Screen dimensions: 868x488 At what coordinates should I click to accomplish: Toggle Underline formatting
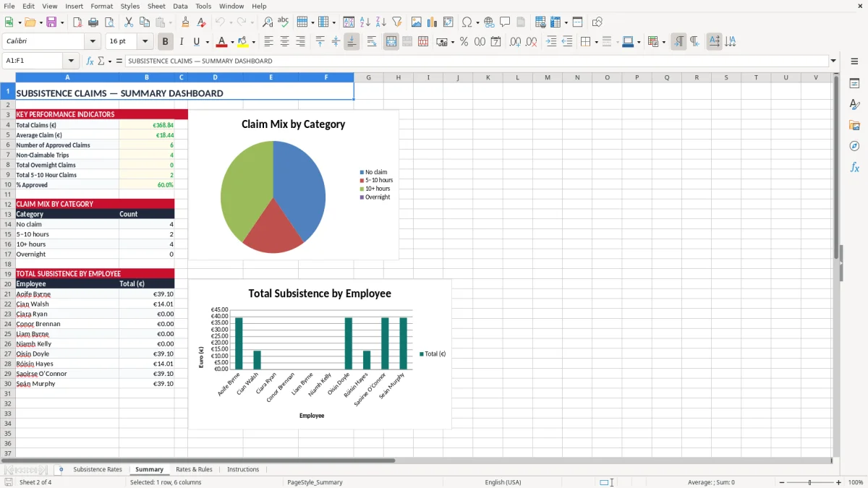196,42
